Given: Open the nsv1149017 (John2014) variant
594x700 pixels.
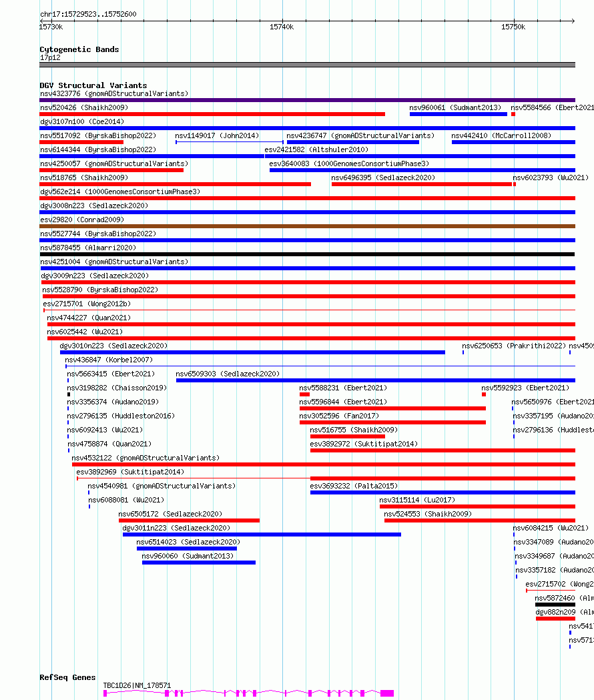Looking at the screenshot, I should [217, 135].
